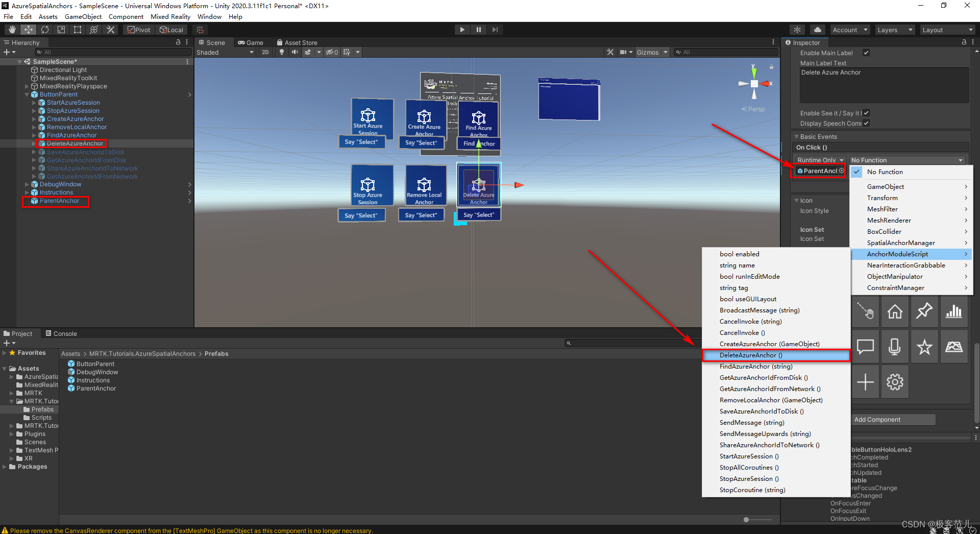Choose the map icon in icon set
The height and width of the screenshot is (534, 980).
click(x=954, y=347)
